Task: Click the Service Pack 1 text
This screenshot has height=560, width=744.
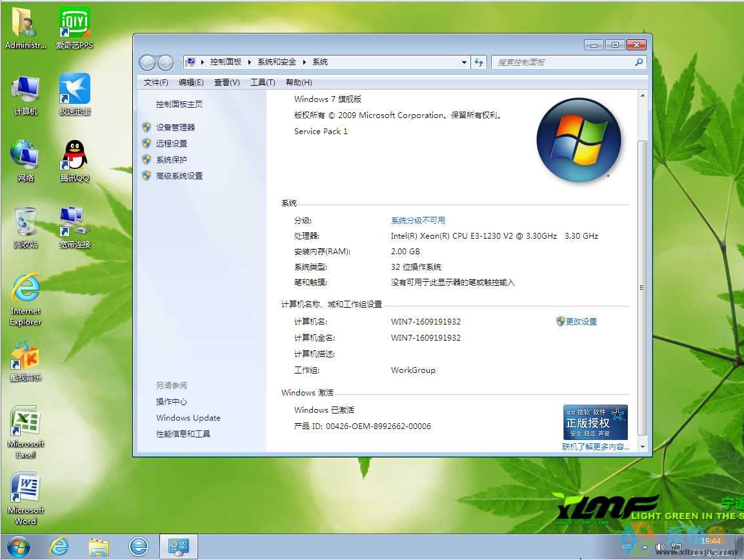Action: coord(321,132)
